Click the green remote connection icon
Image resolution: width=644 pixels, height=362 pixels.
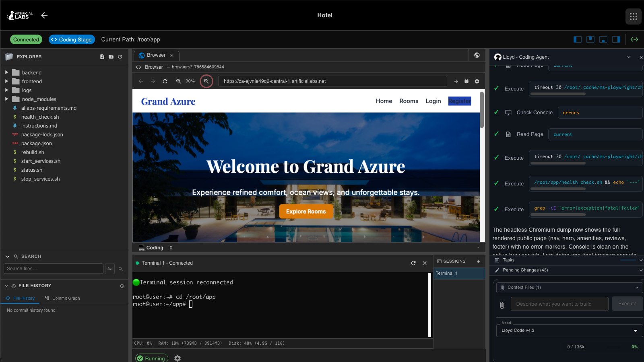point(634,39)
